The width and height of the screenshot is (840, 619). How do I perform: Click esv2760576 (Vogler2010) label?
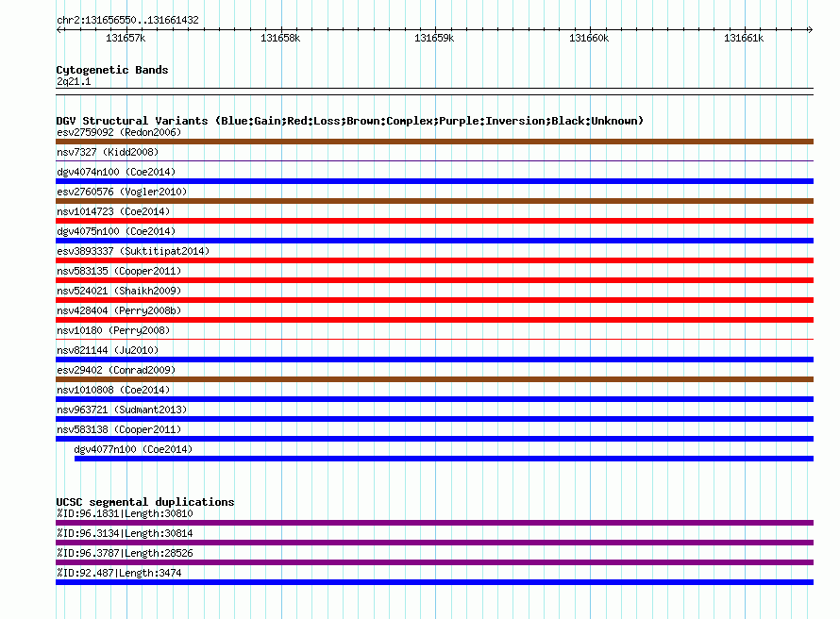[122, 192]
